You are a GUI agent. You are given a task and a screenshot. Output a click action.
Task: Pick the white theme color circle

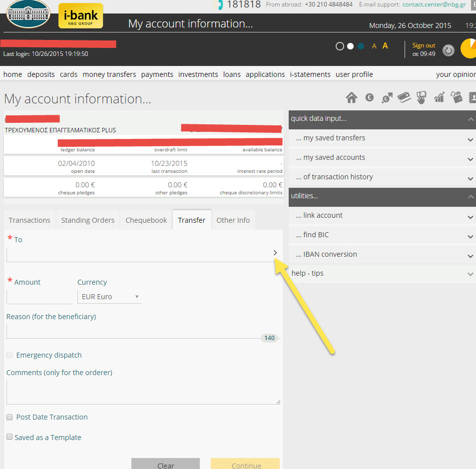[x=350, y=46]
